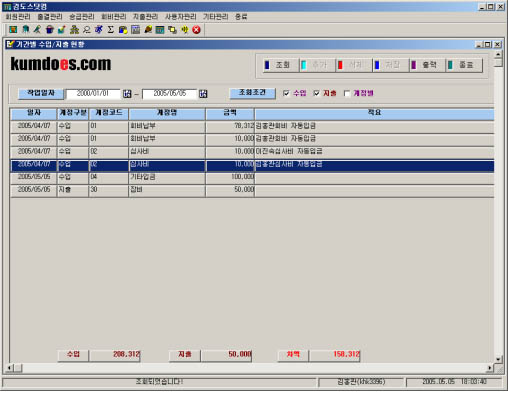Click the vertical scrollbar down arrow
Viewport: 508px width, 393px height.
(498, 359)
